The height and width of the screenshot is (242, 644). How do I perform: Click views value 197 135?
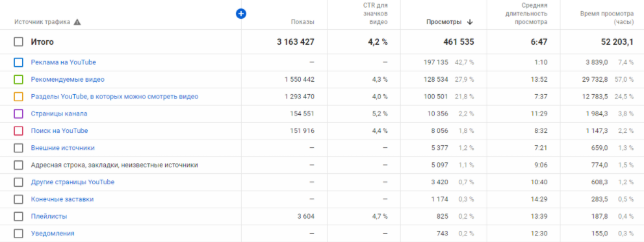(x=436, y=62)
